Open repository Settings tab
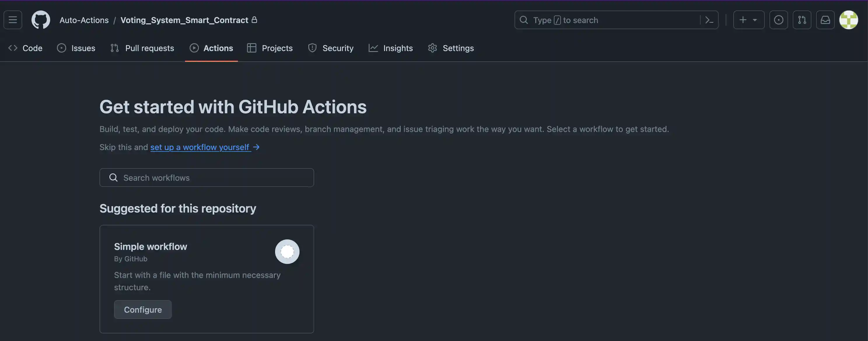 pyautogui.click(x=451, y=48)
